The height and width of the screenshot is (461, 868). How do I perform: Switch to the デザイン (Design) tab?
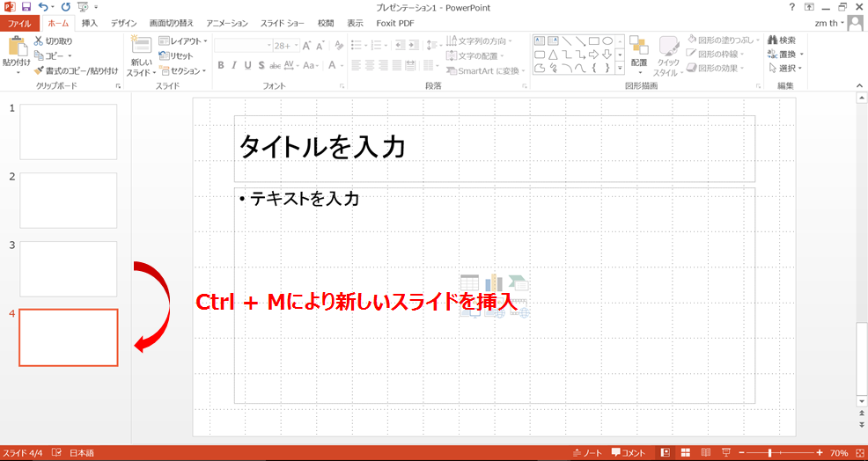(123, 23)
